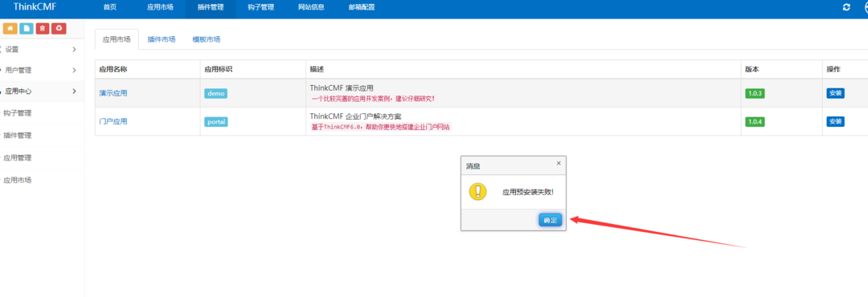Open 网站信息 in the top navigation
868x297 pixels.
(311, 7)
